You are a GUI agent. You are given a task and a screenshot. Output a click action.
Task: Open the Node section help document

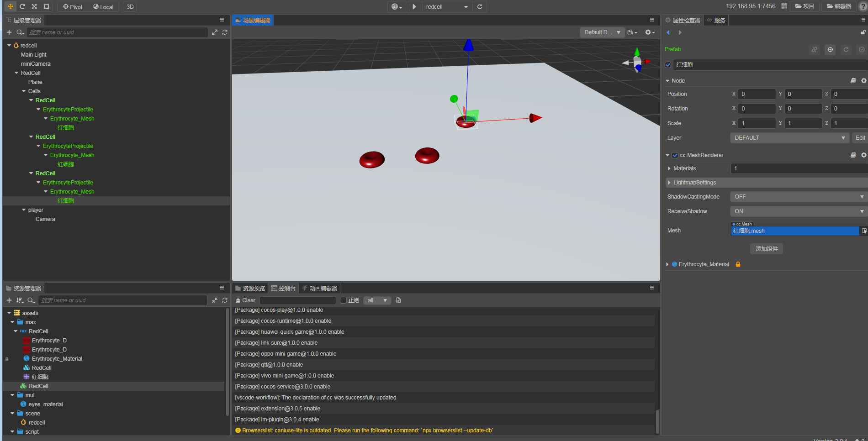(853, 81)
